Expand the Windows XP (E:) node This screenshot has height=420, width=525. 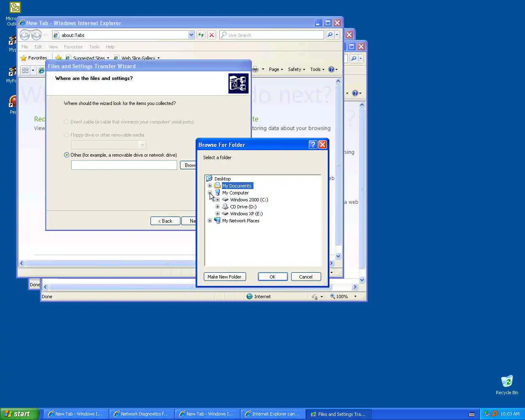pyautogui.click(x=217, y=213)
